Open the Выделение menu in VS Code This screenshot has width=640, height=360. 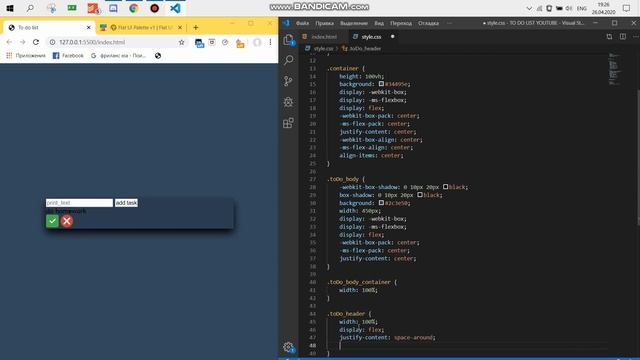coord(354,23)
